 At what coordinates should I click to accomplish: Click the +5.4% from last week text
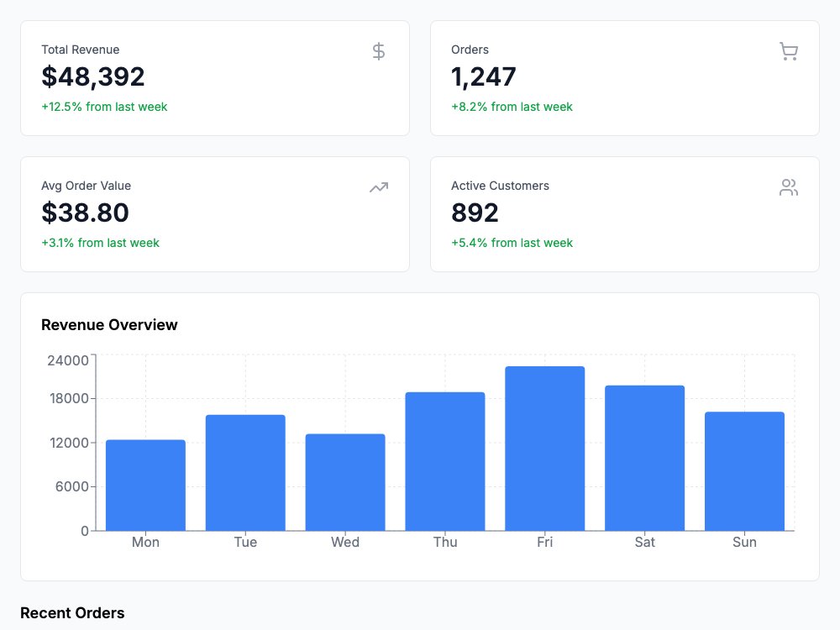512,243
